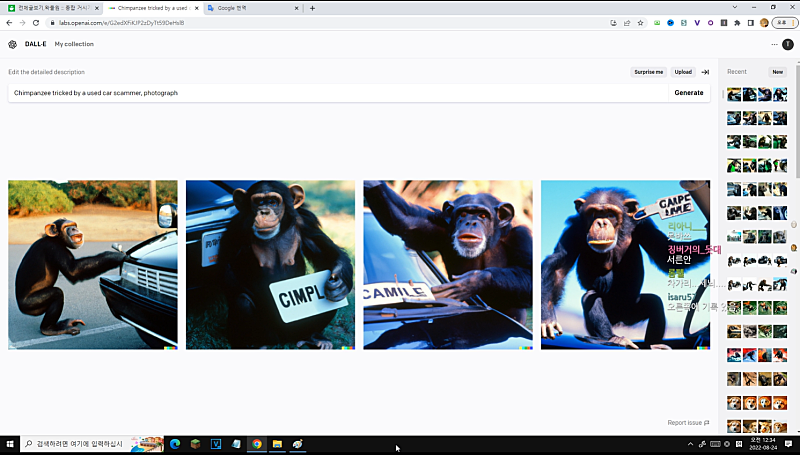Open the Chrome extensions puzzle icon
Image resolution: width=800 pixels, height=455 pixels.
[x=737, y=22]
